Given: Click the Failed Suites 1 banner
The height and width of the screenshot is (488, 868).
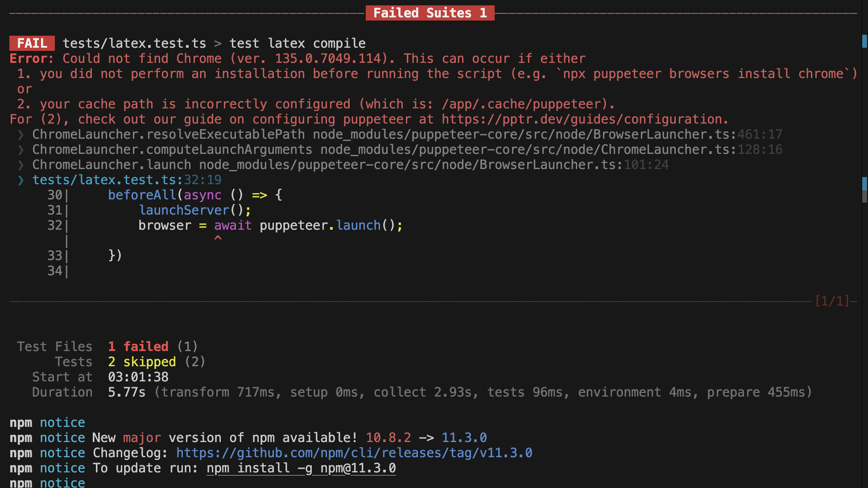Looking at the screenshot, I should pos(430,13).
